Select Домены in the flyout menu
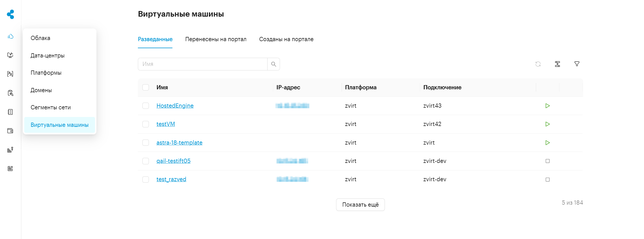The width and height of the screenshot is (644, 239). 59,90
